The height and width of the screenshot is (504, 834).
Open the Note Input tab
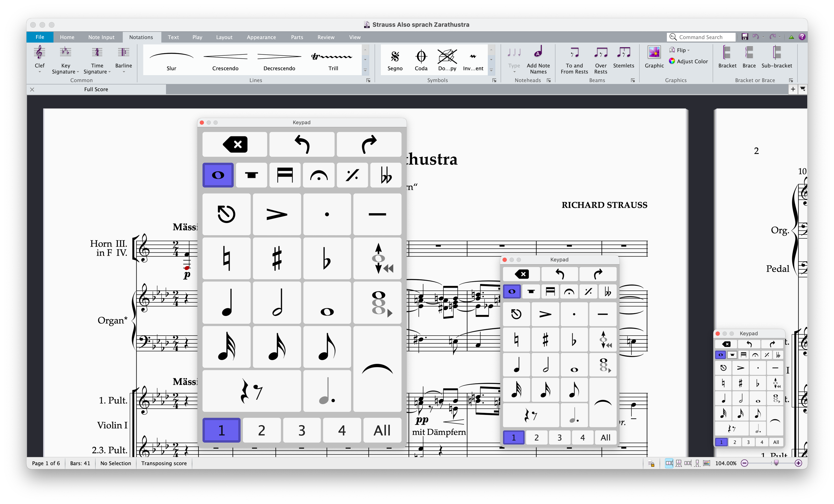101,37
